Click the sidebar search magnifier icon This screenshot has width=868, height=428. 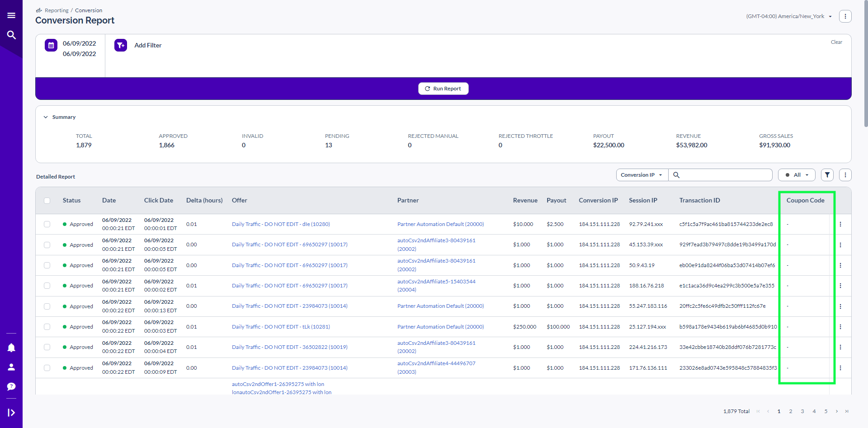click(x=11, y=35)
